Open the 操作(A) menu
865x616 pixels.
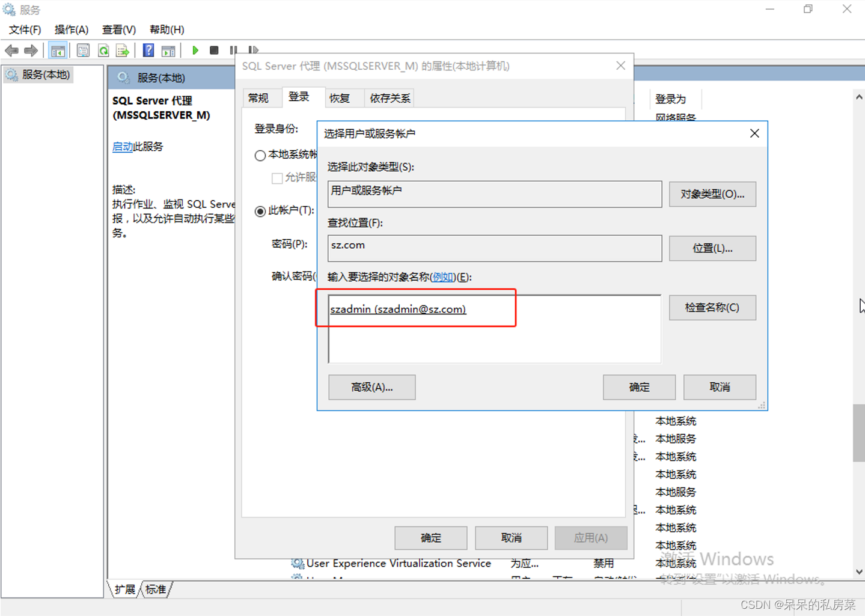pyautogui.click(x=71, y=29)
